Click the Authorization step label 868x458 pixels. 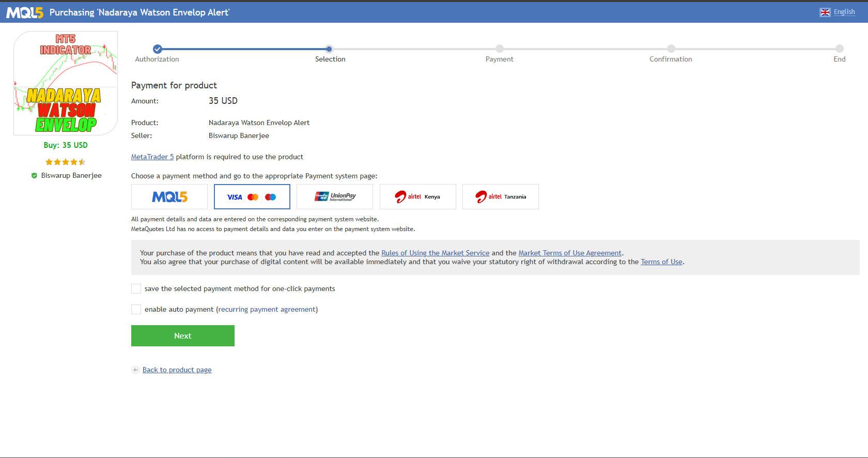pos(157,59)
